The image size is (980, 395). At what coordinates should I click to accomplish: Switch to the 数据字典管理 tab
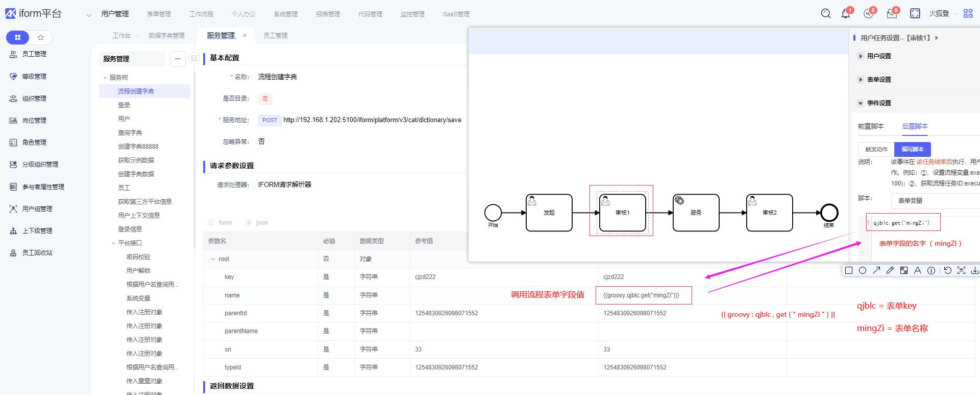tap(166, 36)
